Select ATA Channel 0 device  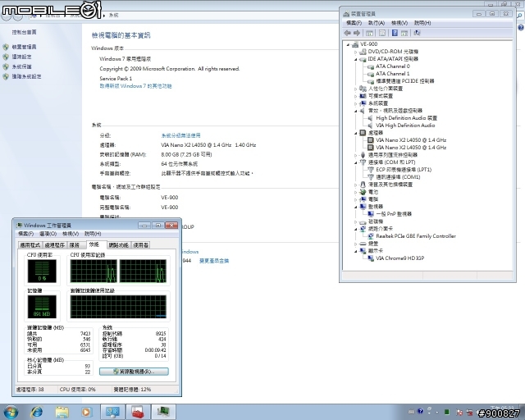[392, 66]
